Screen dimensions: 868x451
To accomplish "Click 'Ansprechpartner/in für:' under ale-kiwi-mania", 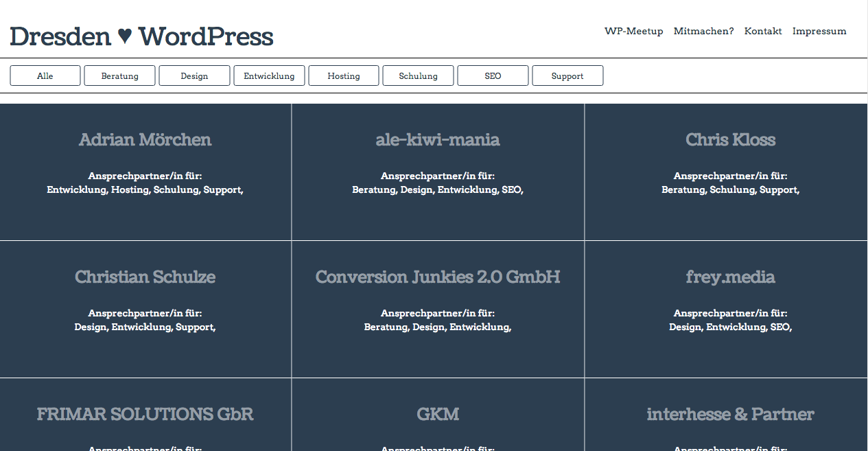I will [x=438, y=176].
